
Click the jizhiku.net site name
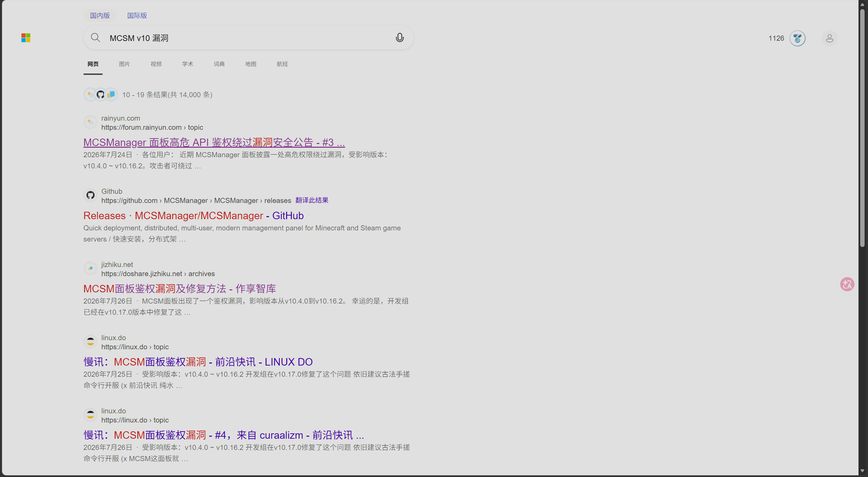tap(117, 265)
